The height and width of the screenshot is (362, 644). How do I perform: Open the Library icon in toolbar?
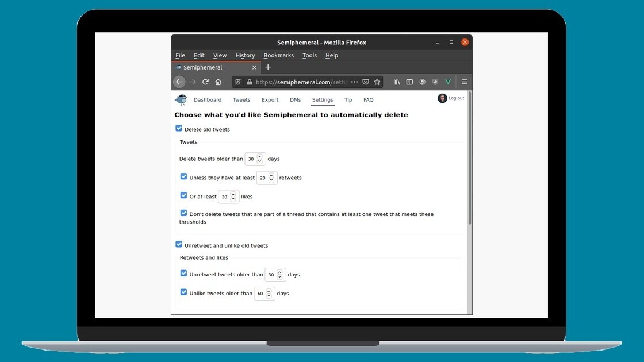tap(397, 82)
